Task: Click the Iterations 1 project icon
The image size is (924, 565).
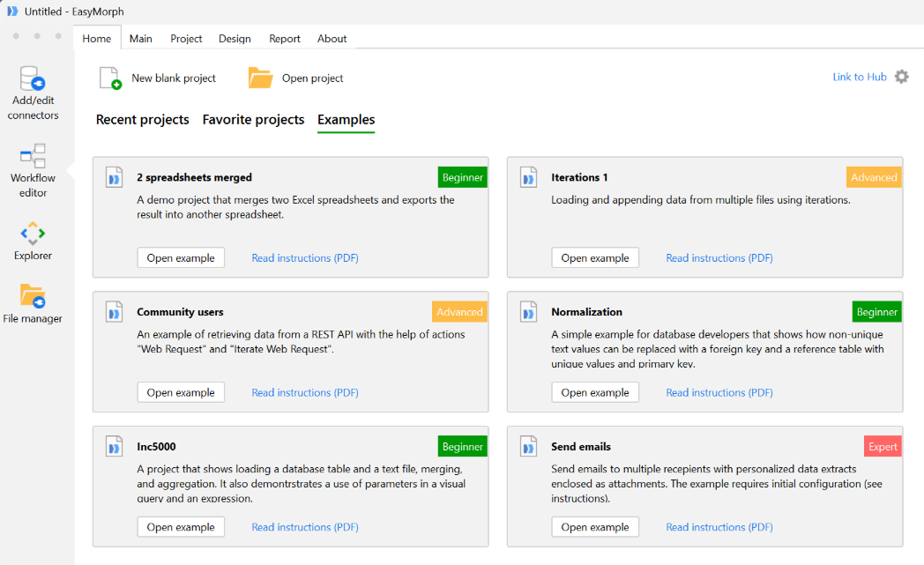Action: (529, 177)
